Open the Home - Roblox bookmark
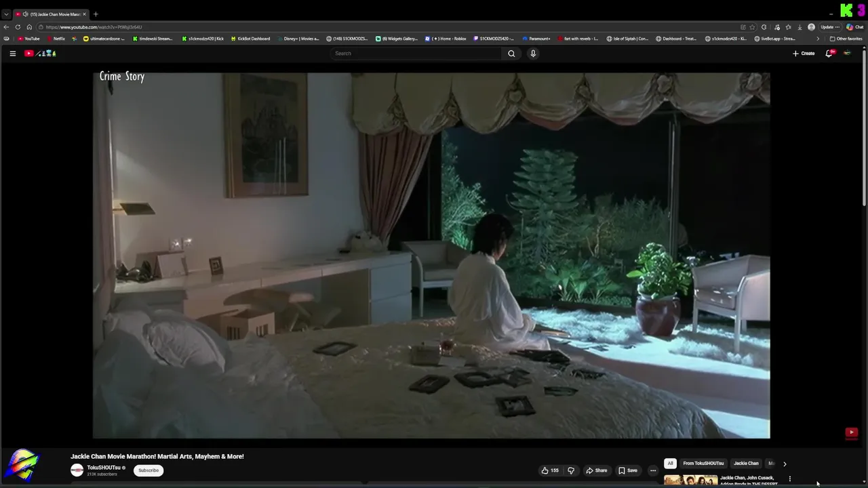The height and width of the screenshot is (488, 868). [446, 39]
